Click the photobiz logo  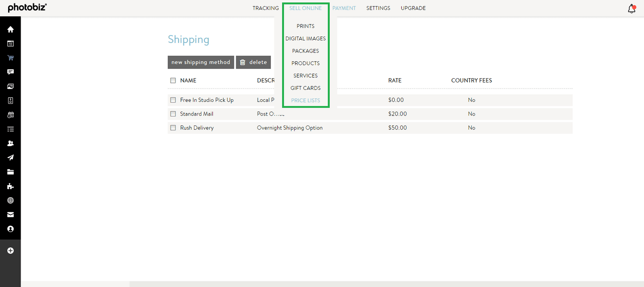[27, 8]
